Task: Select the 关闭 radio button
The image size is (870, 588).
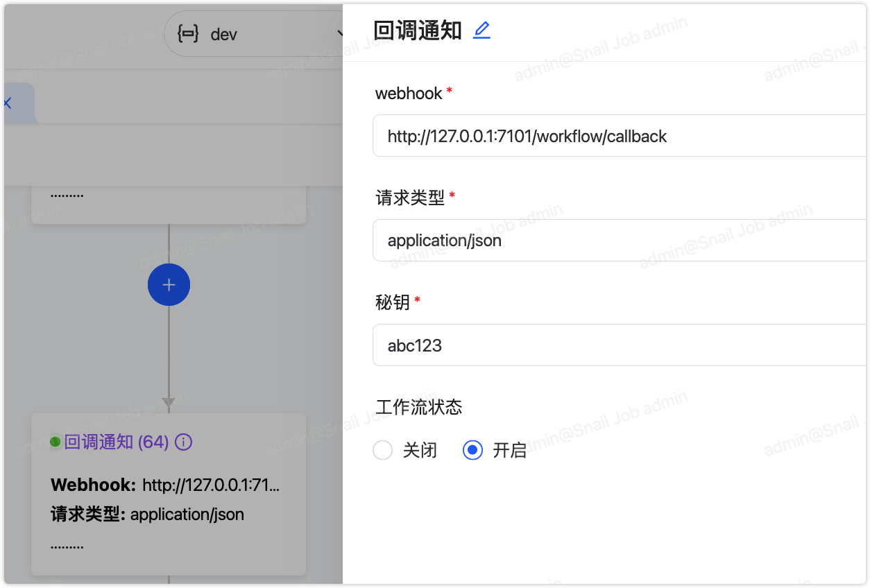Action: [x=383, y=451]
